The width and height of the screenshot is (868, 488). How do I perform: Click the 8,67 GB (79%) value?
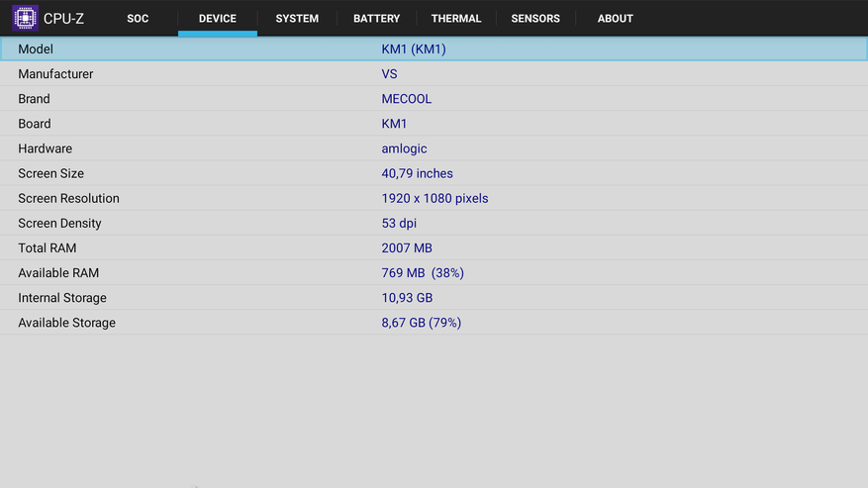click(x=422, y=323)
